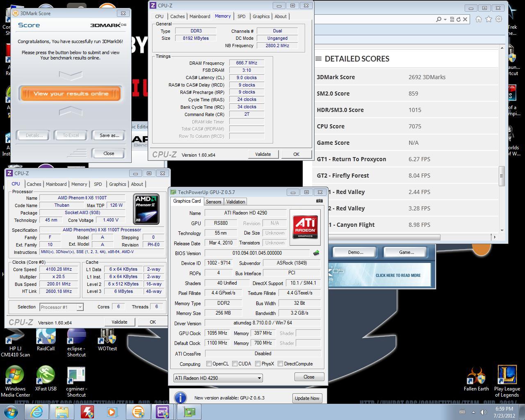Open the ATI Radeon HD 4290 card dropdown

click(218, 378)
